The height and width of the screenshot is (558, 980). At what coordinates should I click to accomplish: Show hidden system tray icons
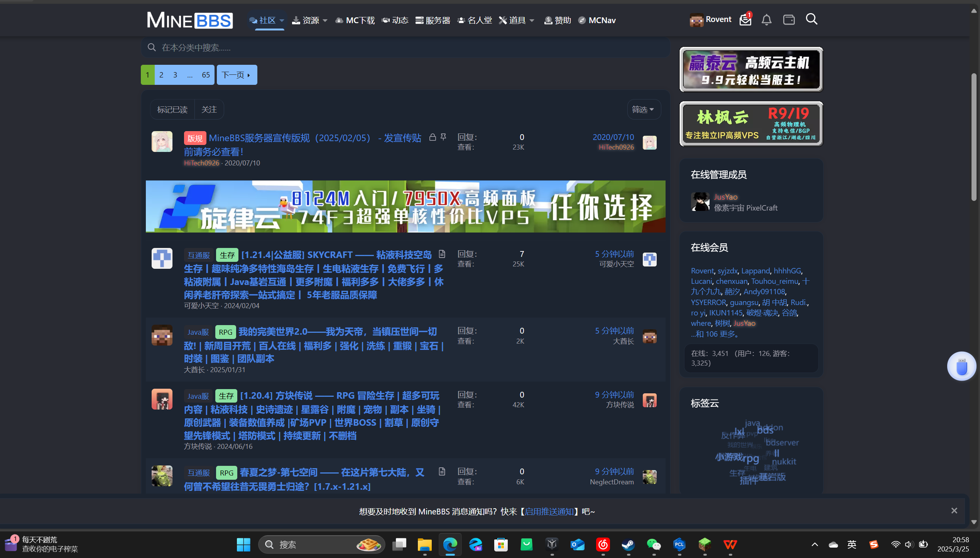tap(814, 545)
